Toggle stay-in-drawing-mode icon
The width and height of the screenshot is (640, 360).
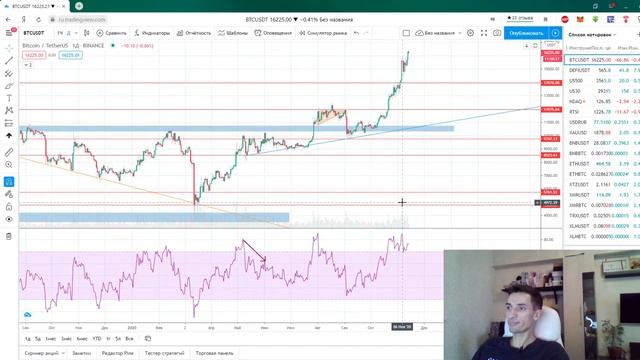pos(9,194)
